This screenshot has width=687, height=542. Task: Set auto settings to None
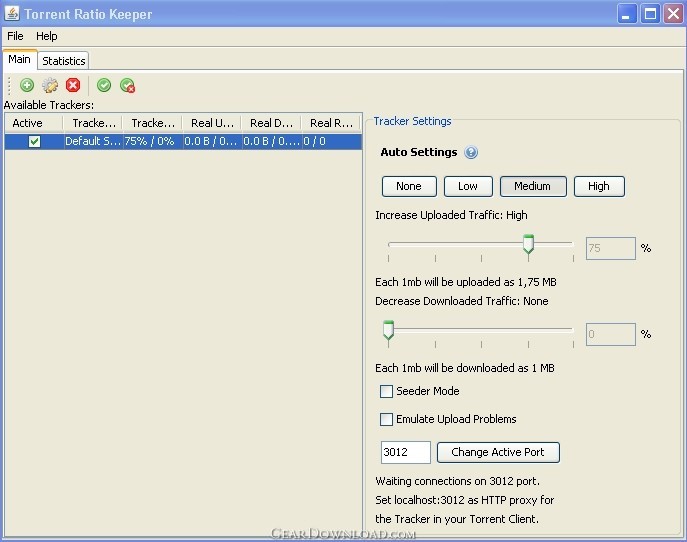pyautogui.click(x=409, y=186)
